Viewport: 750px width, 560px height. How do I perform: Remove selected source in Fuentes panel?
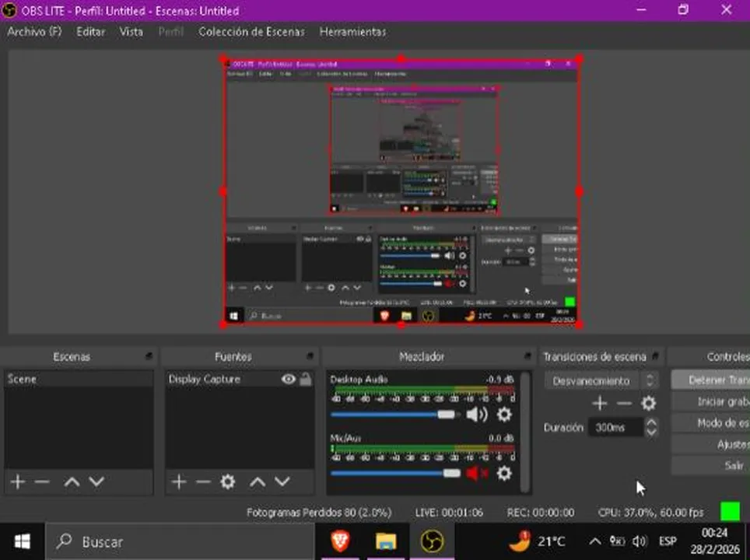pos(203,481)
